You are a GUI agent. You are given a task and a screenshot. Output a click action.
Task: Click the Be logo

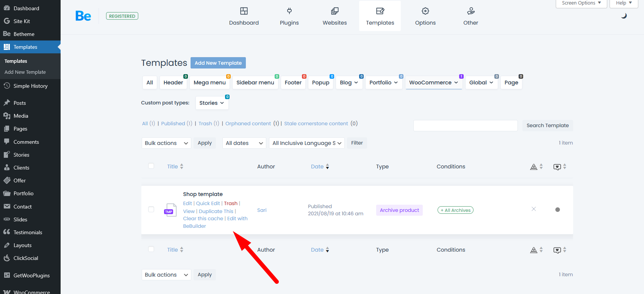point(83,16)
